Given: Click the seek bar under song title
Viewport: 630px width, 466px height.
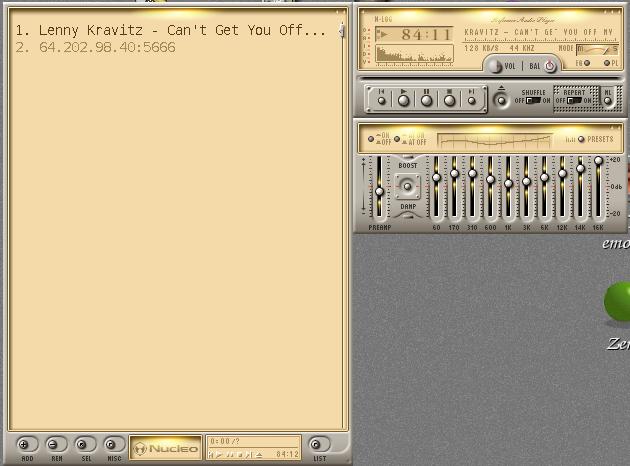Looking at the screenshot, I should coord(540,41).
